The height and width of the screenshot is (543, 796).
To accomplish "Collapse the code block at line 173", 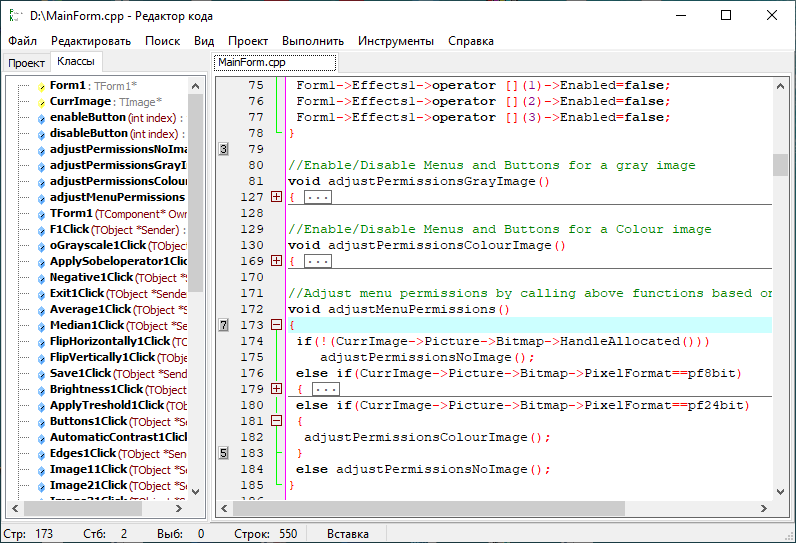I will 277,325.
